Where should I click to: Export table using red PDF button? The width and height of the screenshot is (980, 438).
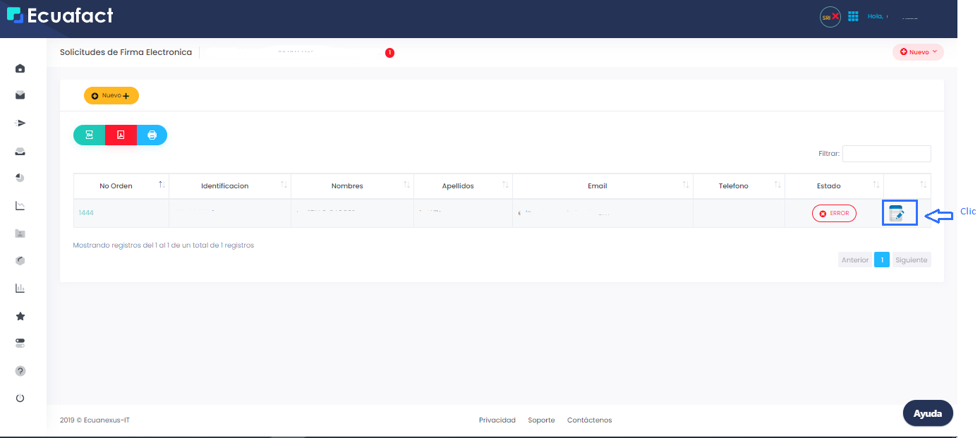[x=121, y=135]
